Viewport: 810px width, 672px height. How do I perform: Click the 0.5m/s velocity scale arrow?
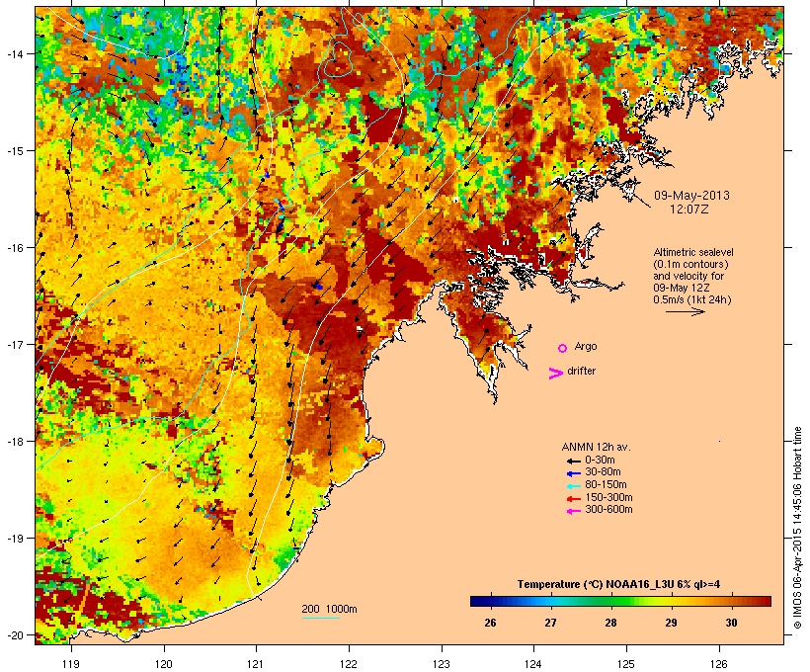coord(685,311)
